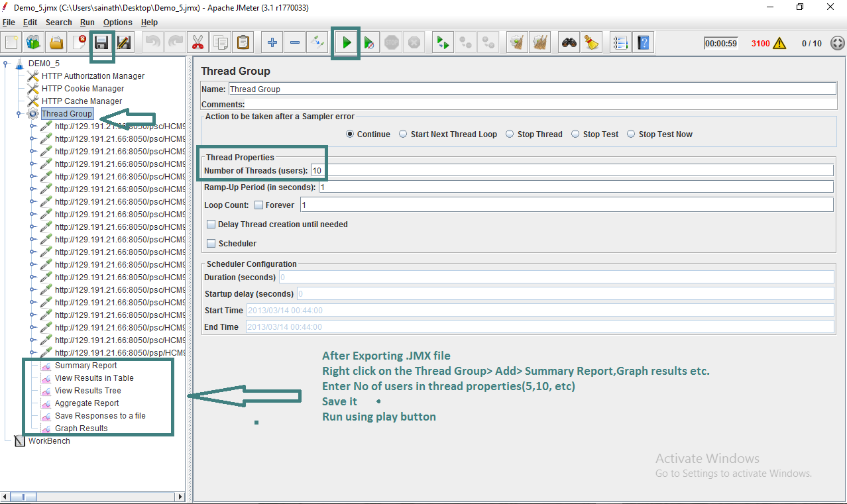The width and height of the screenshot is (847, 504).
Task: Click the Redo arrow icon
Action: click(x=176, y=43)
